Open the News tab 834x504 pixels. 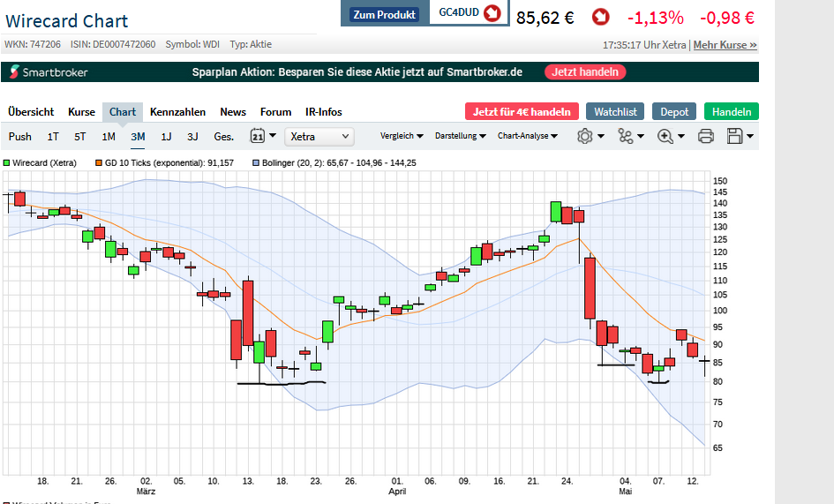point(233,112)
